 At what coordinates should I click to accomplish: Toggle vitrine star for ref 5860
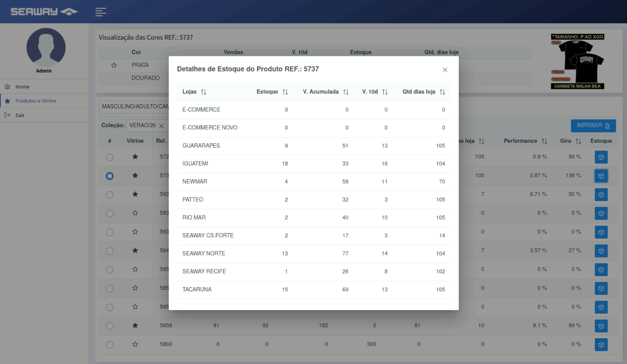tap(135, 344)
